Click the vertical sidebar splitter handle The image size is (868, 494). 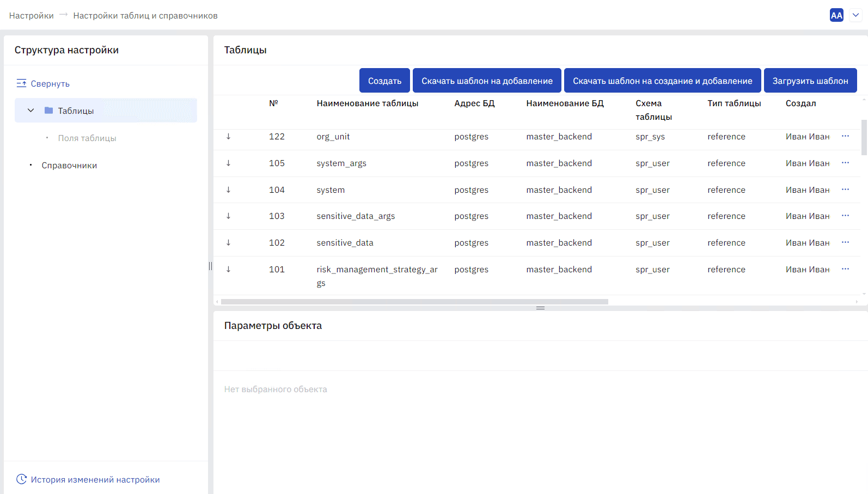click(210, 266)
